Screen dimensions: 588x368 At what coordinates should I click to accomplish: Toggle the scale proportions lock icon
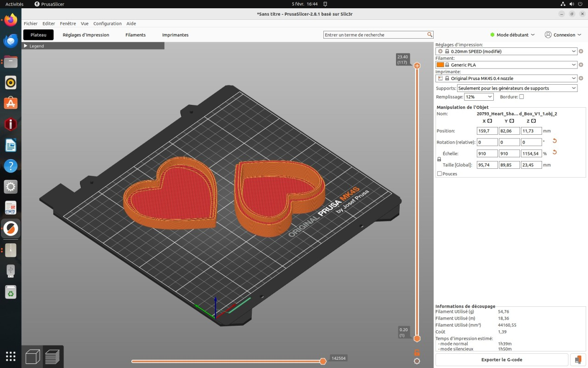point(439,159)
